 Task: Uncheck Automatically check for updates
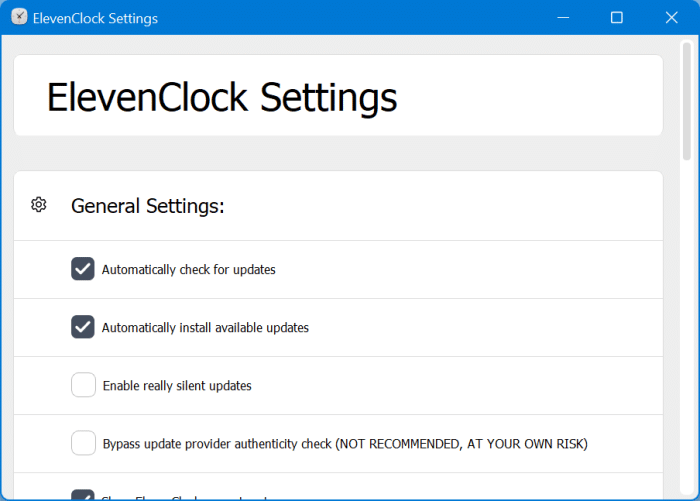click(83, 269)
